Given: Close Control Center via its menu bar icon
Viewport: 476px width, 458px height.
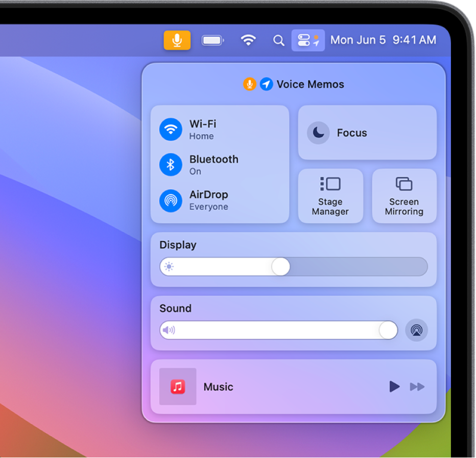Looking at the screenshot, I should (308, 40).
